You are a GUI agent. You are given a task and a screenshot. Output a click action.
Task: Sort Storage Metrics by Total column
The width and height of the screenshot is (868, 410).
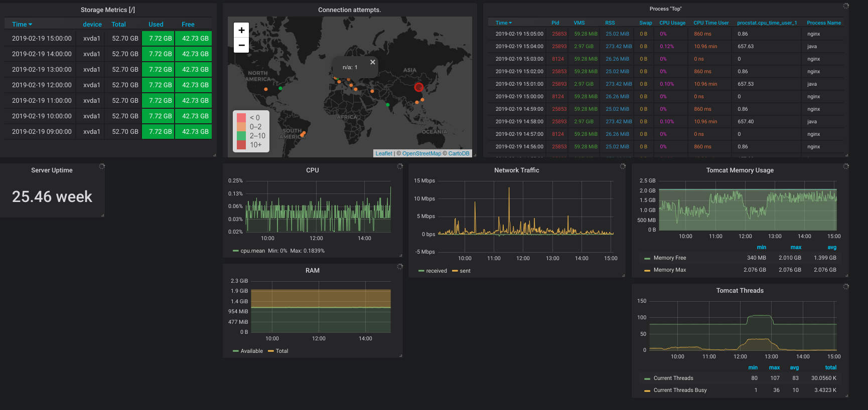coord(118,24)
